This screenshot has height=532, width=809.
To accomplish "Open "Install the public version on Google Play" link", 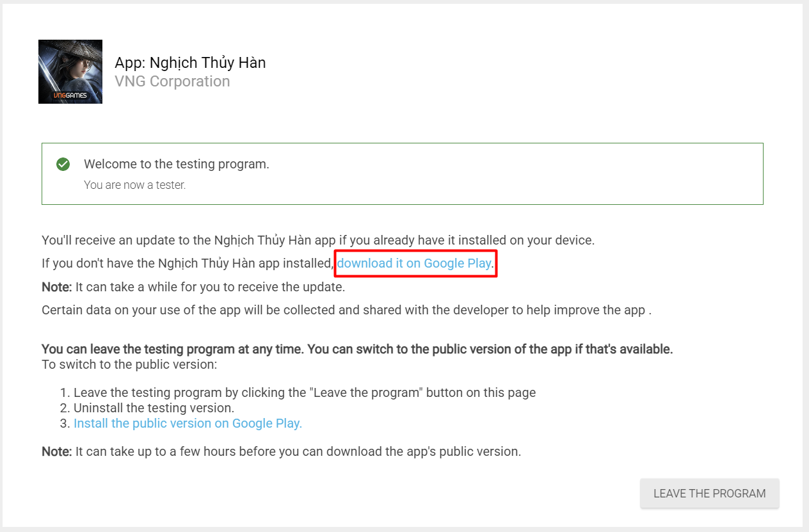I will click(x=188, y=423).
